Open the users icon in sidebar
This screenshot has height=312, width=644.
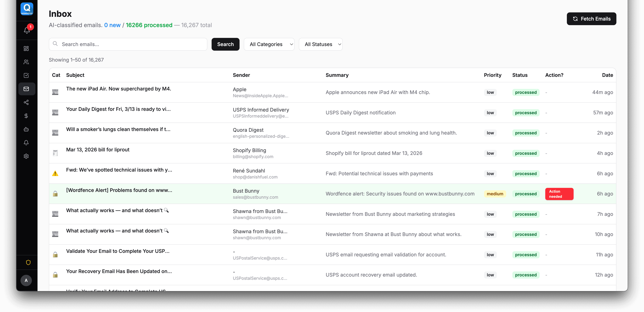click(26, 62)
